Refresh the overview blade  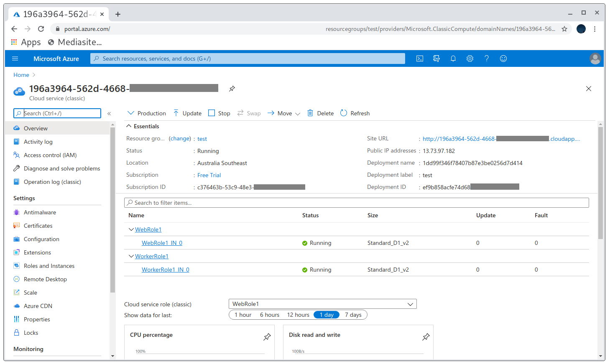355,113
